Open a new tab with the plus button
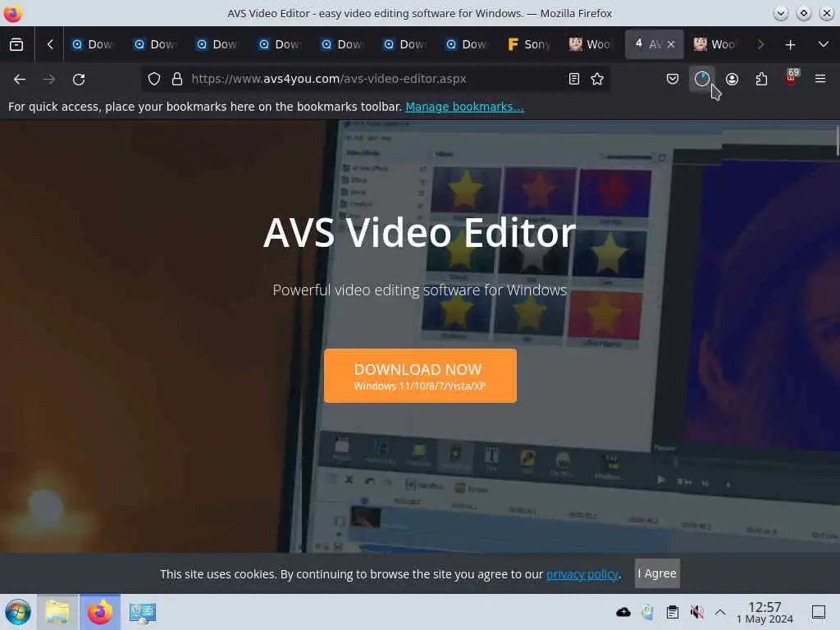Viewport: 840px width, 630px height. (790, 44)
